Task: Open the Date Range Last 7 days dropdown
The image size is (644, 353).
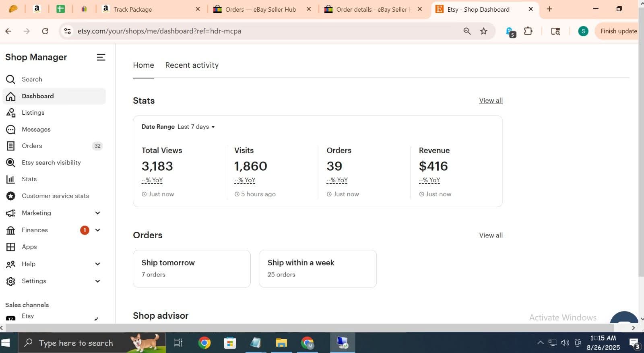Action: (x=196, y=127)
